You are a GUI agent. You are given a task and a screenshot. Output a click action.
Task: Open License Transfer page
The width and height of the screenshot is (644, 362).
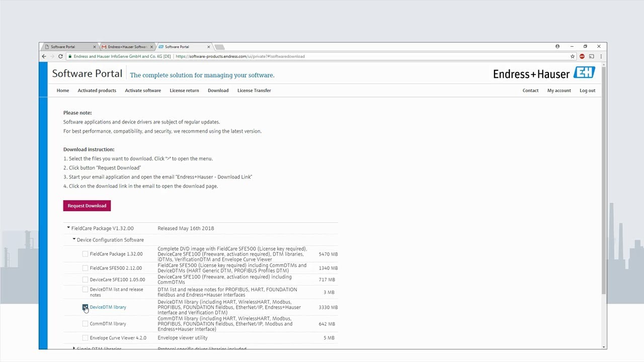[254, 90]
